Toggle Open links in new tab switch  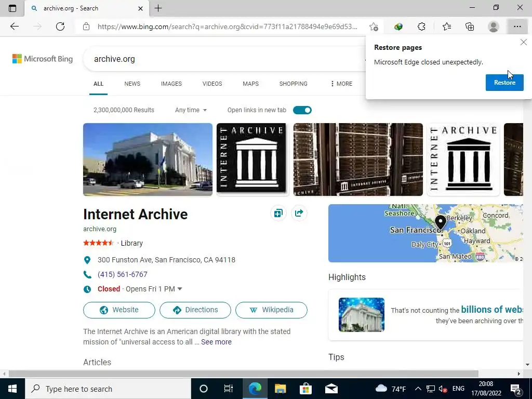(x=302, y=110)
